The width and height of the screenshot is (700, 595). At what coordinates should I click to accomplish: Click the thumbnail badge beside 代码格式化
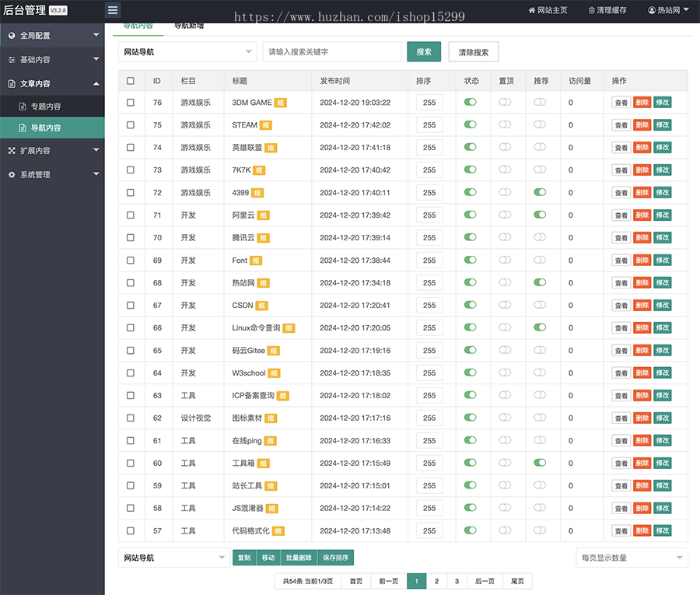coord(278,531)
